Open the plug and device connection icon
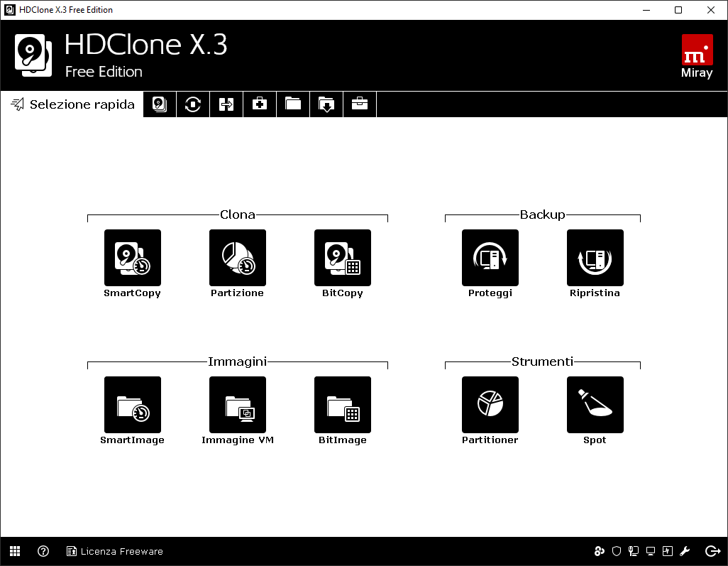728x566 pixels. point(634,551)
